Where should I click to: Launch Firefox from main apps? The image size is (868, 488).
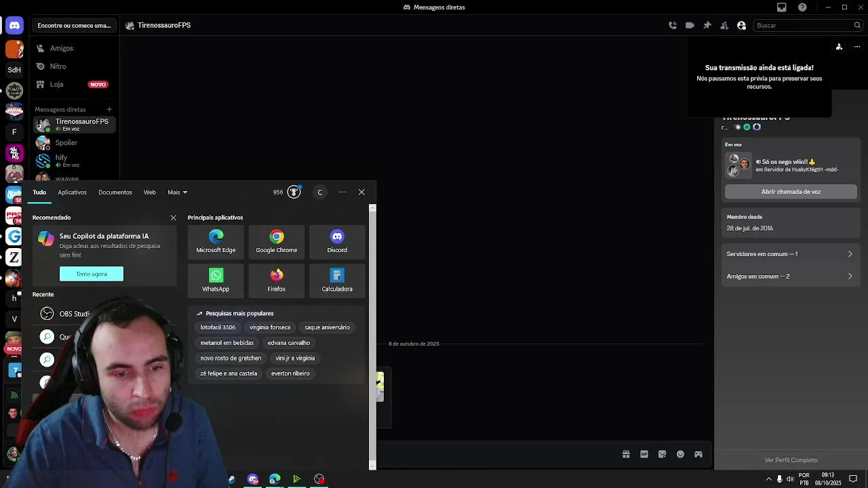click(276, 280)
